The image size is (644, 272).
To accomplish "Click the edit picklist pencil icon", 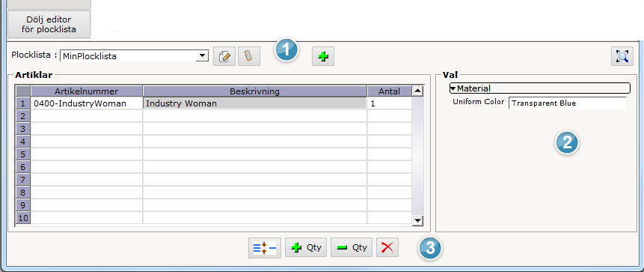I will pyautogui.click(x=224, y=56).
